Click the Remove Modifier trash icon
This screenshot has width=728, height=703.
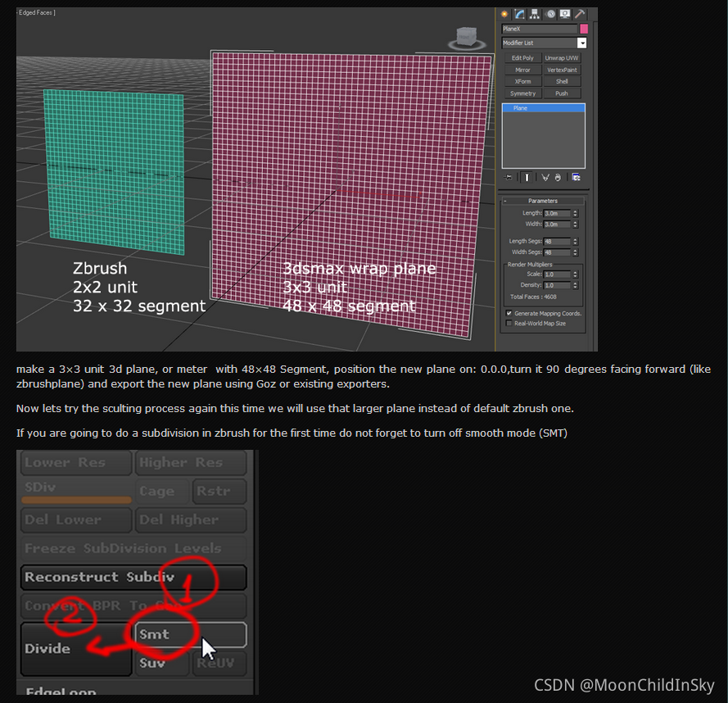coord(558,178)
